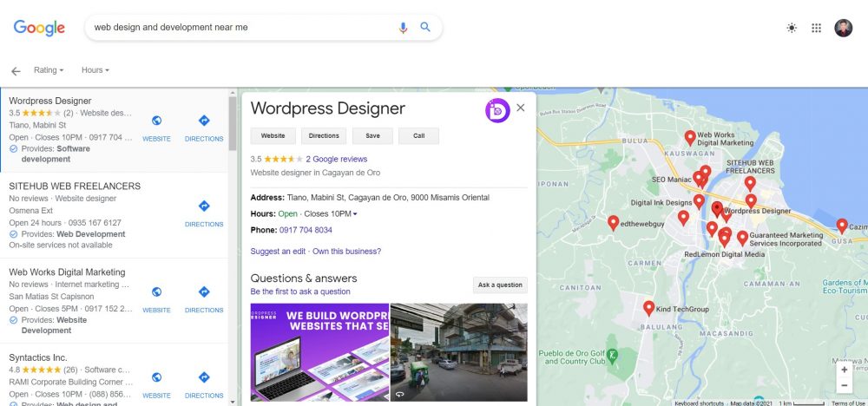
Task: Open the 2 Google reviews link
Action: (337, 159)
